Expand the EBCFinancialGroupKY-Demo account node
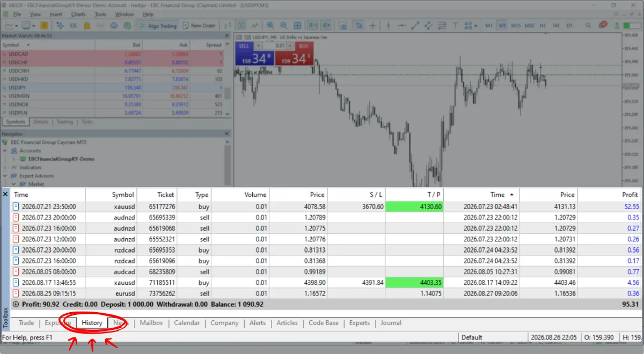The image size is (644, 354). pos(14,159)
